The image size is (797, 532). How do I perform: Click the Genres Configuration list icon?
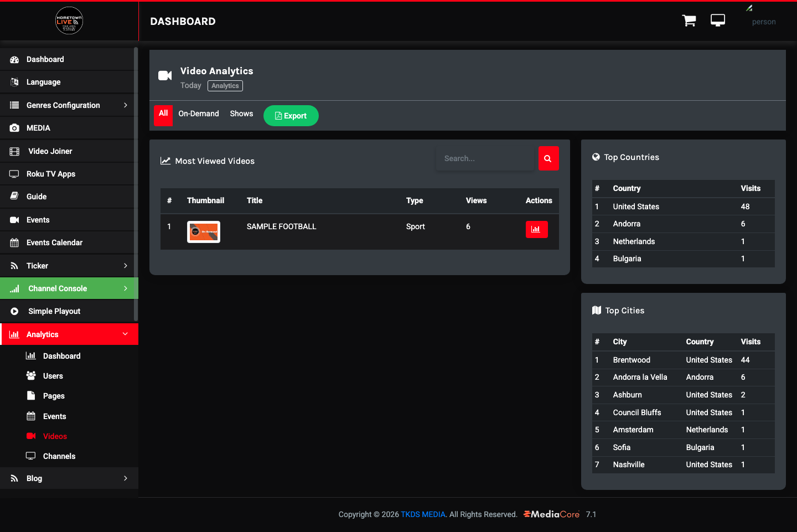click(x=14, y=105)
